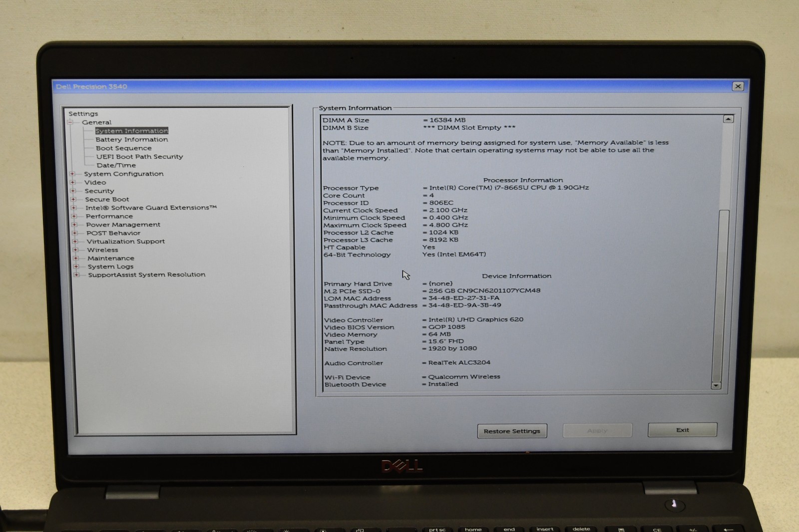Viewport: 799px width, 532px height.
Task: Select the Security category label
Action: click(x=99, y=191)
